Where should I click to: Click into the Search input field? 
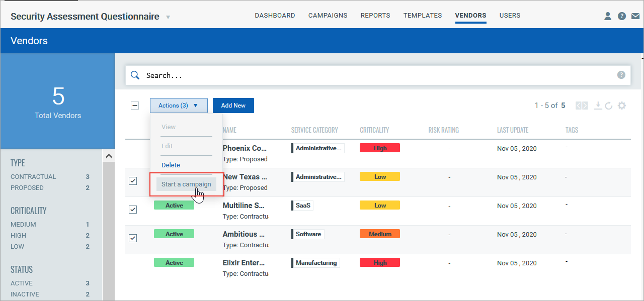pyautogui.click(x=372, y=75)
